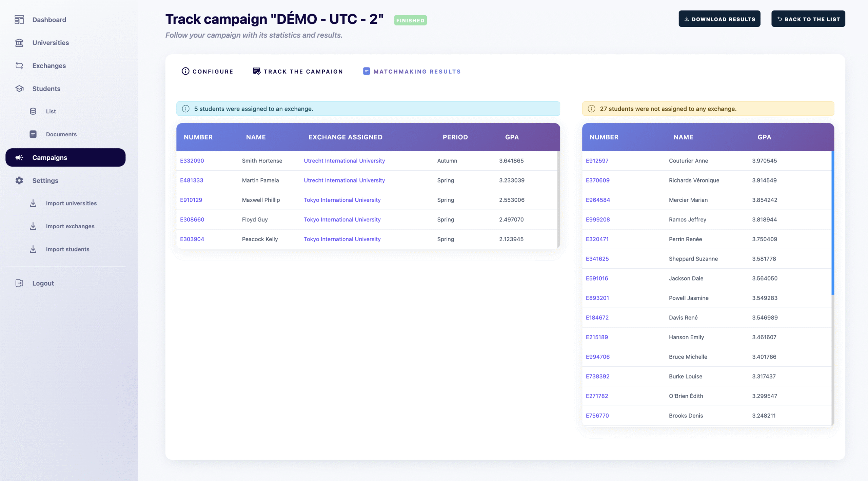868x481 pixels.
Task: Open Tokyo International University for Floyd Guy
Action: point(342,219)
